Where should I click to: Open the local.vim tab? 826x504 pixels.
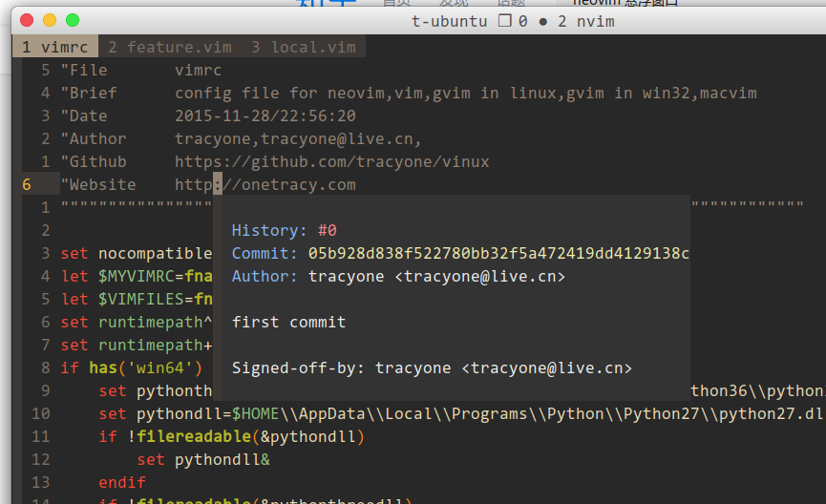pyautogui.click(x=304, y=47)
